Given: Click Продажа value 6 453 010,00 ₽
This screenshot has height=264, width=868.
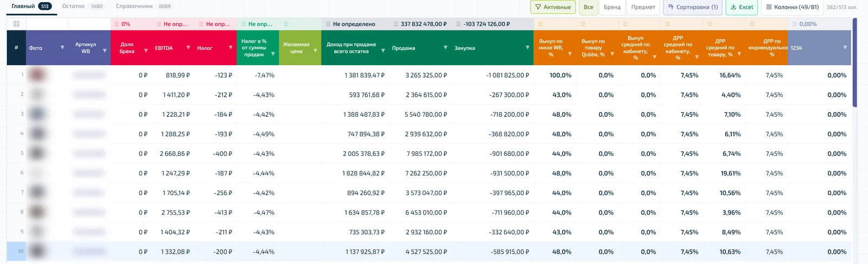Looking at the screenshot, I should click(x=426, y=212).
